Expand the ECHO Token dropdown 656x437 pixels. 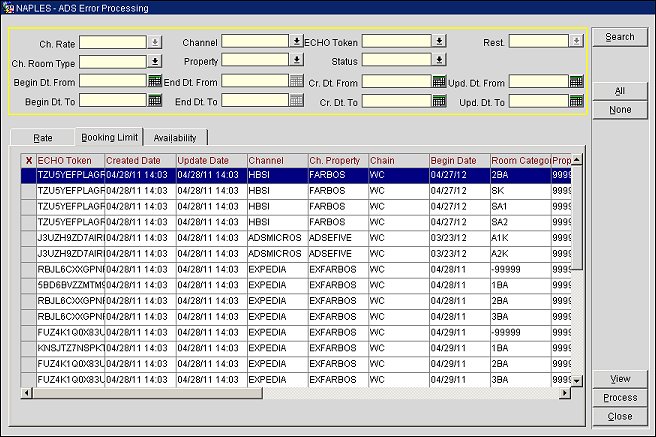(x=439, y=42)
